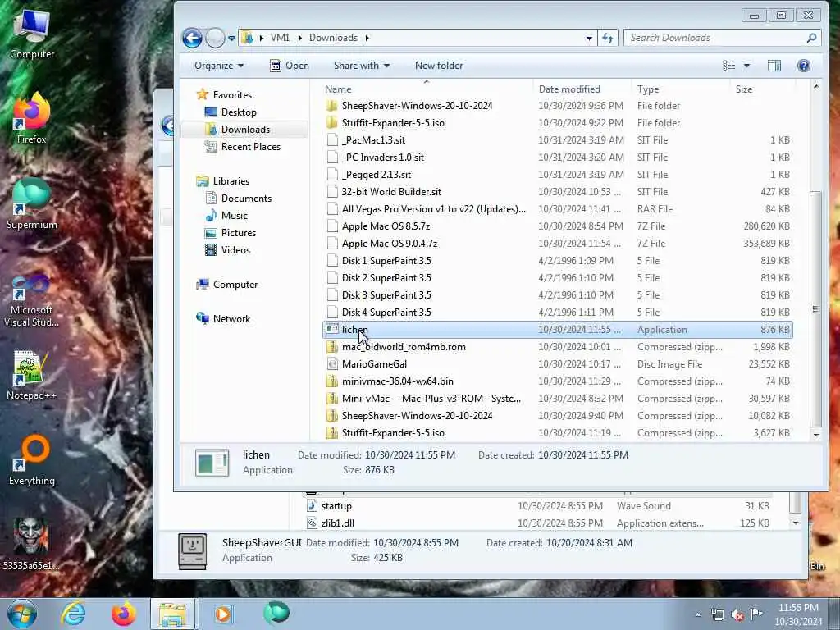Click muted volume icon in system tray
The height and width of the screenshot is (630, 840).
tap(737, 615)
